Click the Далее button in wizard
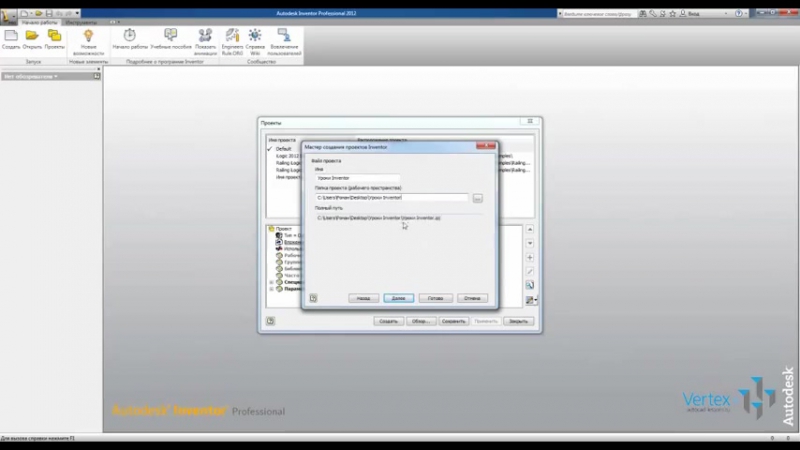 click(398, 298)
